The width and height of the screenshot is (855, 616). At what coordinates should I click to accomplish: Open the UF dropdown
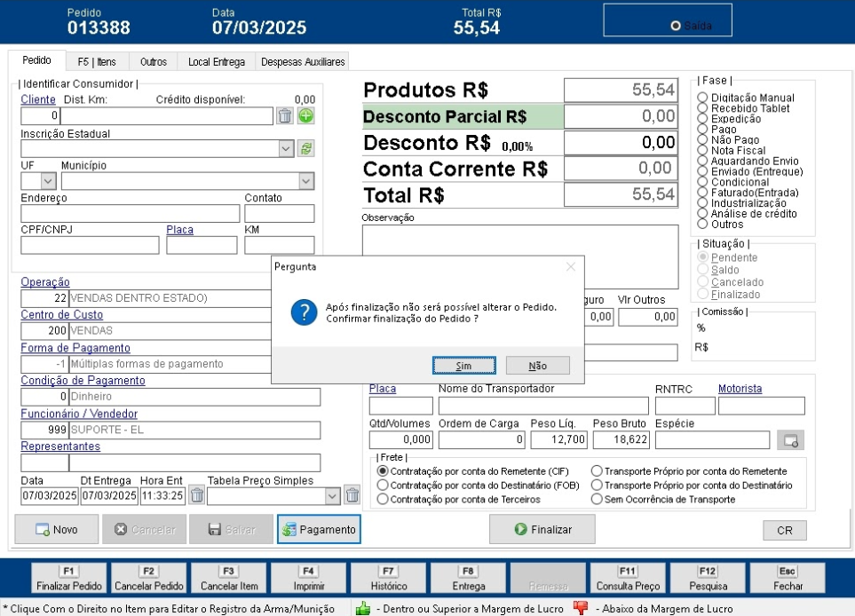coord(48,180)
